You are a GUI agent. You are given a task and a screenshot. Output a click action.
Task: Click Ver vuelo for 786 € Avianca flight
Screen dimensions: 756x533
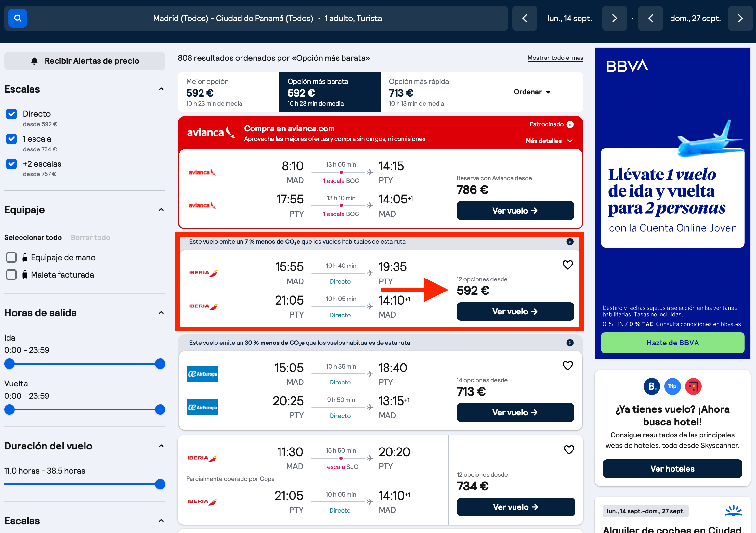click(x=515, y=211)
